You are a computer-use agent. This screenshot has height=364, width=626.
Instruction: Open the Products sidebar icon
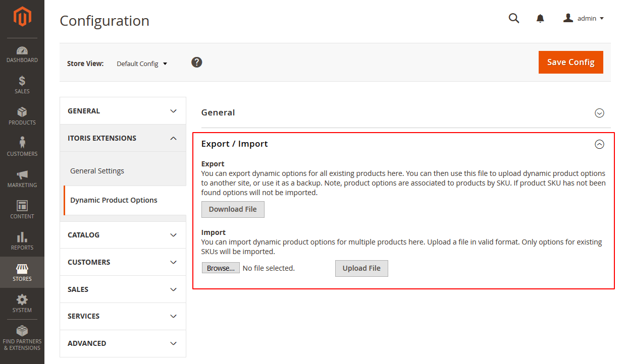pyautogui.click(x=22, y=115)
